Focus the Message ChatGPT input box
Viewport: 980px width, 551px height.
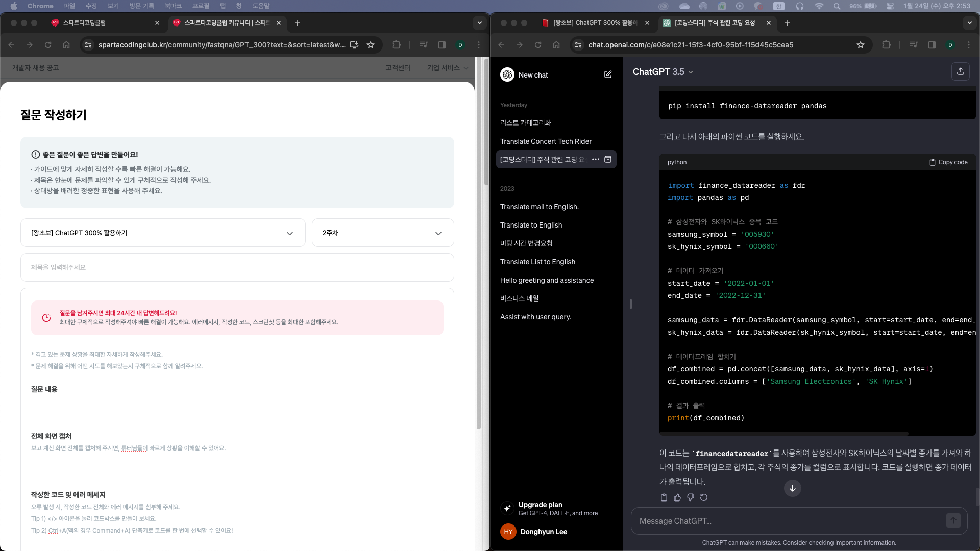(x=788, y=521)
